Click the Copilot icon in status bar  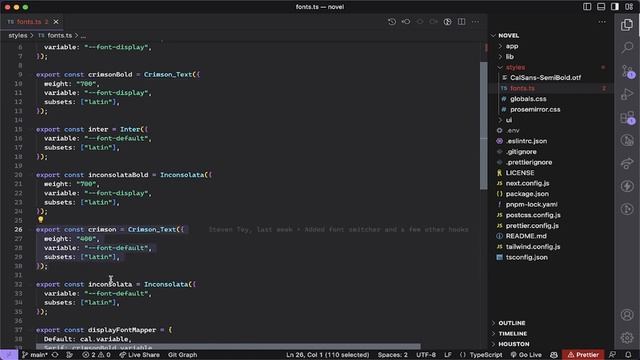click(x=554, y=355)
